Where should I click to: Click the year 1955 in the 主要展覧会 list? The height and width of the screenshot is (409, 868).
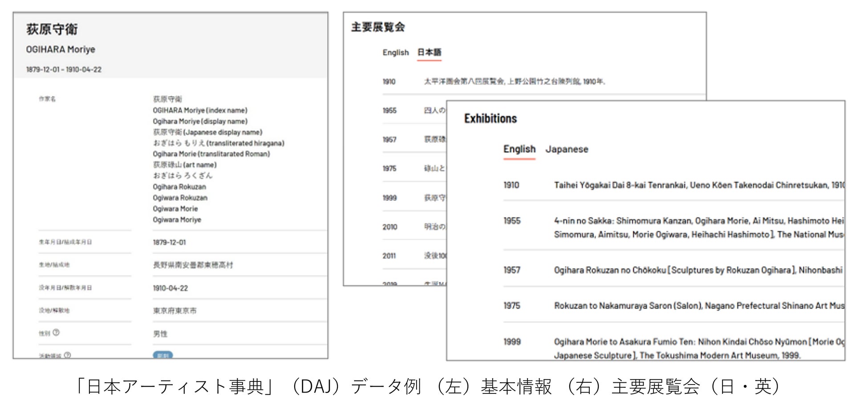389,110
